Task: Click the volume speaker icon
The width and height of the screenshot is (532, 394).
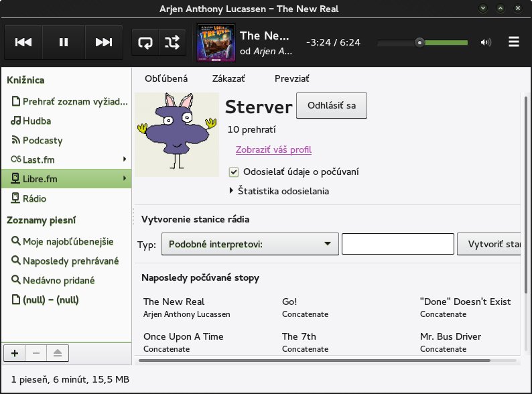Action: tap(486, 42)
